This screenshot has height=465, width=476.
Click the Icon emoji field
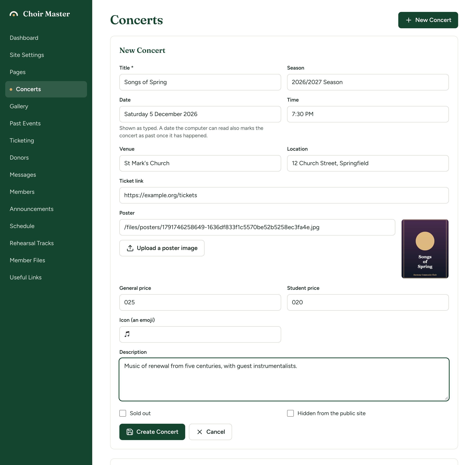tap(200, 335)
